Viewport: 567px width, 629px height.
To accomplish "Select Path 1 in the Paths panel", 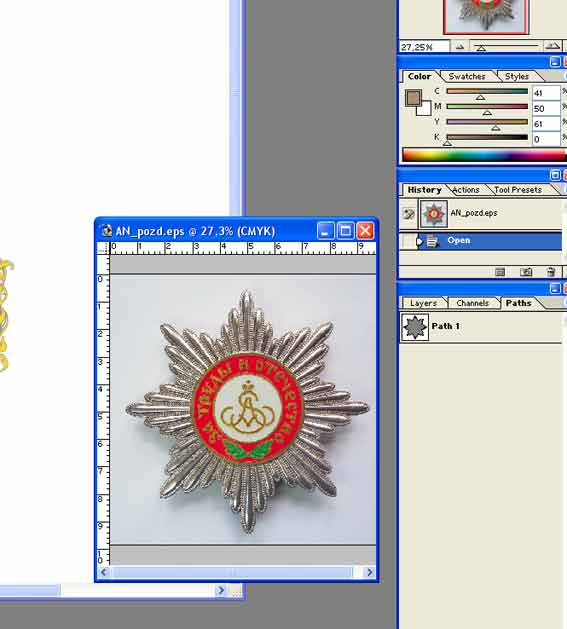I will tap(482, 327).
